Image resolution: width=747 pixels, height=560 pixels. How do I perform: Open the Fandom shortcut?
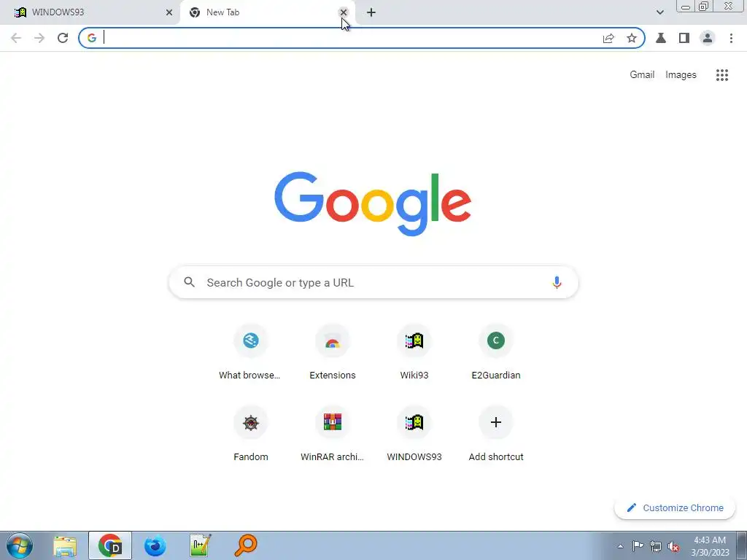(251, 434)
